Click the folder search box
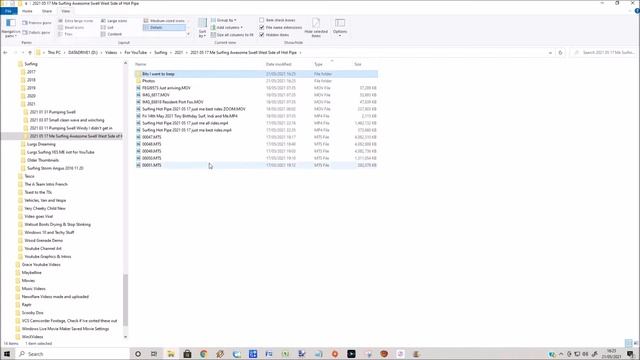Image resolution: width=640 pixels, height=360 pixels. (x=604, y=53)
